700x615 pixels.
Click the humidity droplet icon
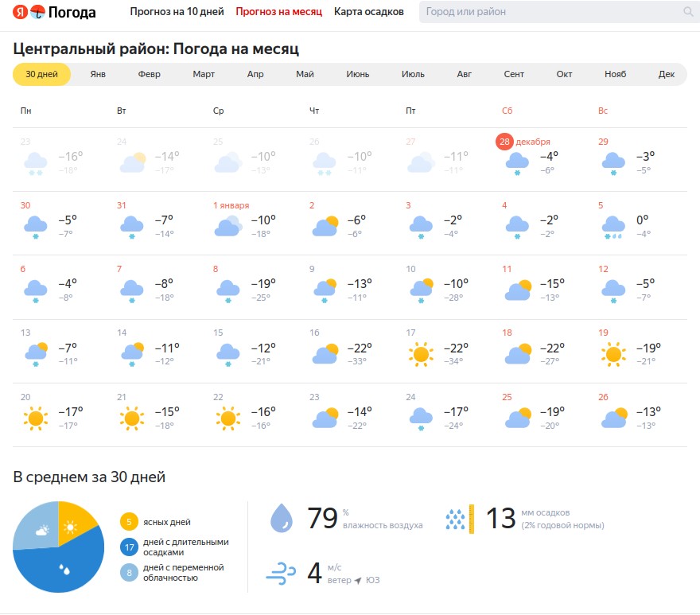coord(282,518)
